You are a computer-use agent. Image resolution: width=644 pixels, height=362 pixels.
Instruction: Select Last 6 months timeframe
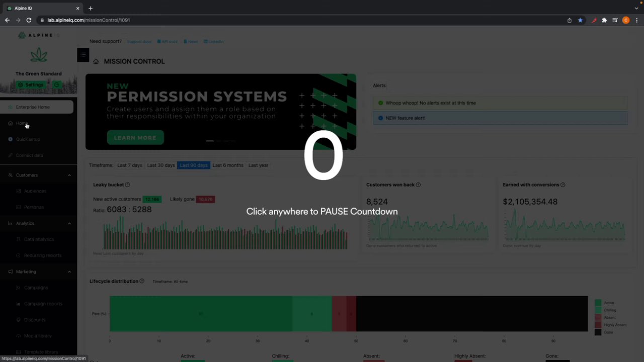[x=228, y=165]
